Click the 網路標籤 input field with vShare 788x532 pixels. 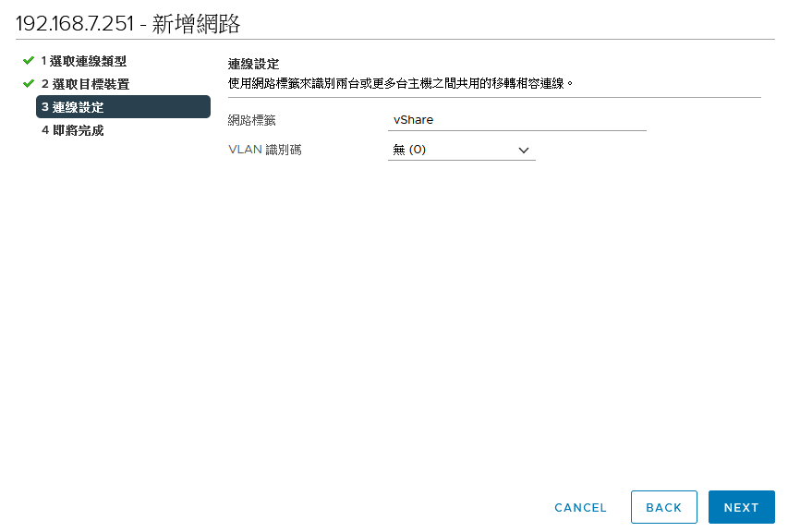pyautogui.click(x=516, y=120)
